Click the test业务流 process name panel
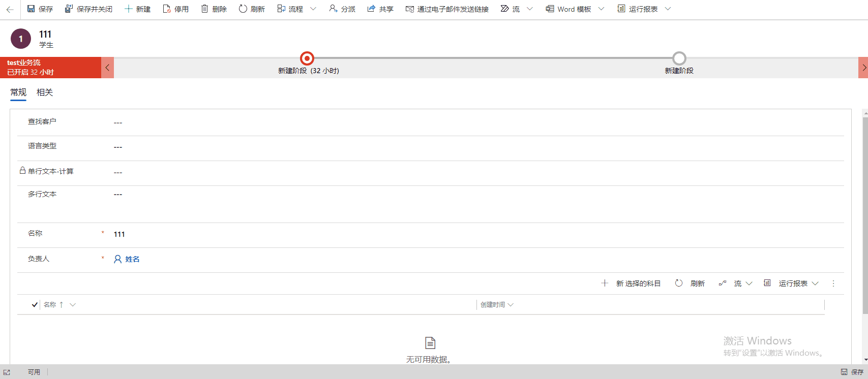 point(50,68)
